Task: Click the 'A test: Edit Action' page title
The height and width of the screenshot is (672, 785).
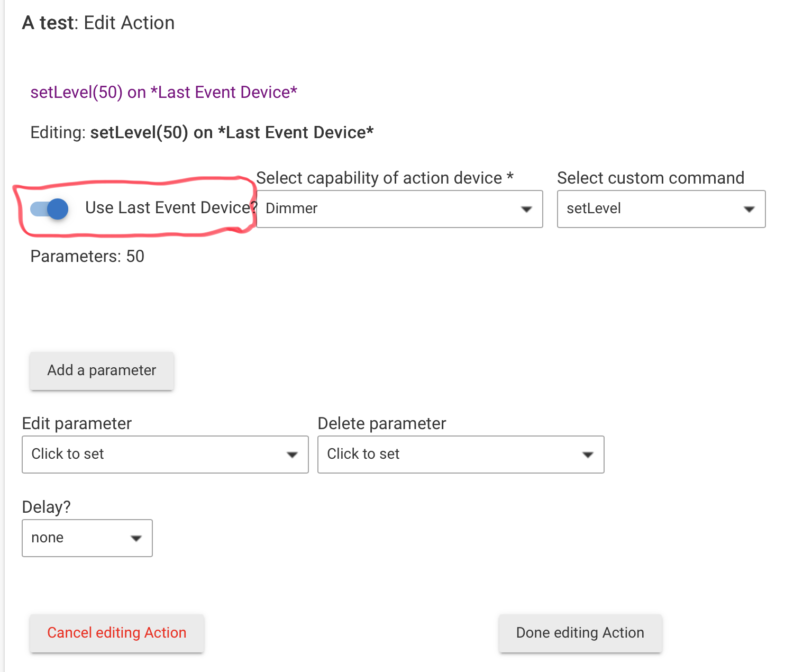Action: pyautogui.click(x=98, y=23)
